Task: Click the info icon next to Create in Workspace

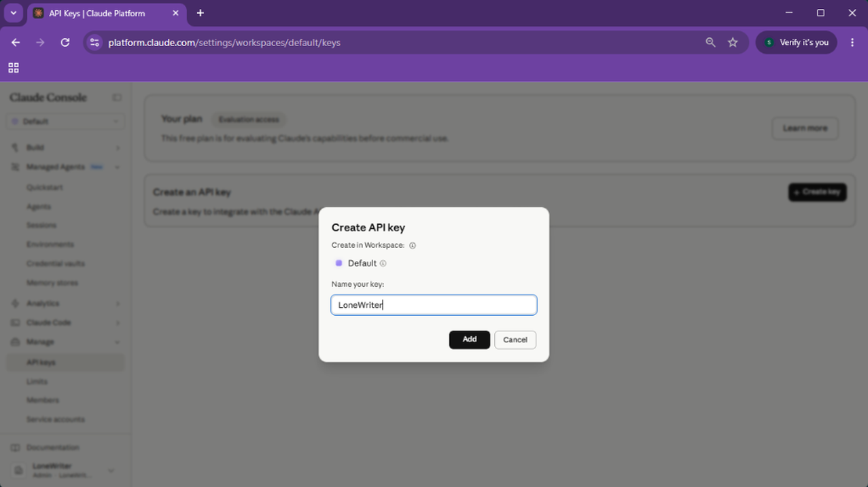Action: click(413, 246)
